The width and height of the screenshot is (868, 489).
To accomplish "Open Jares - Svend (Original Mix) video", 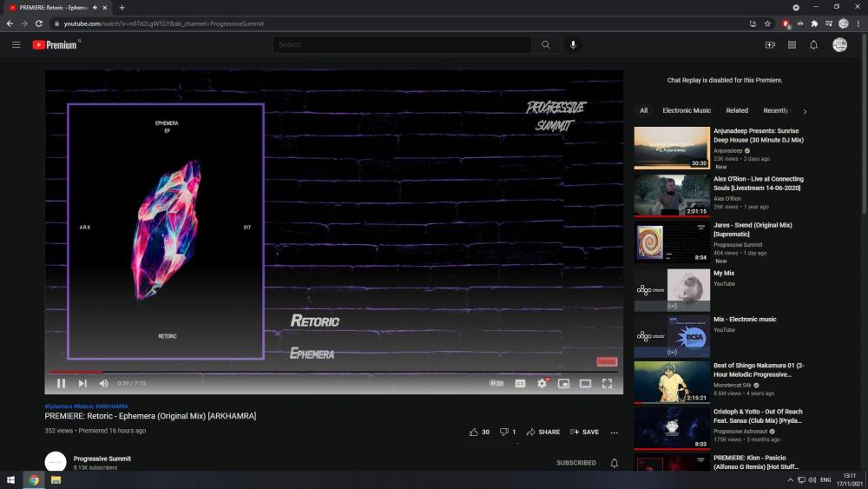I will 753,229.
